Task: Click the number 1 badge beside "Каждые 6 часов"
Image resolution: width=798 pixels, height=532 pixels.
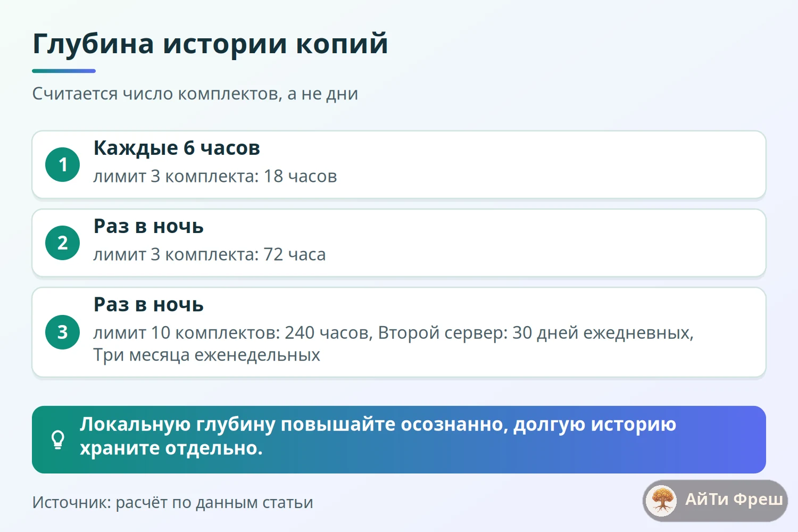Action: point(63,165)
